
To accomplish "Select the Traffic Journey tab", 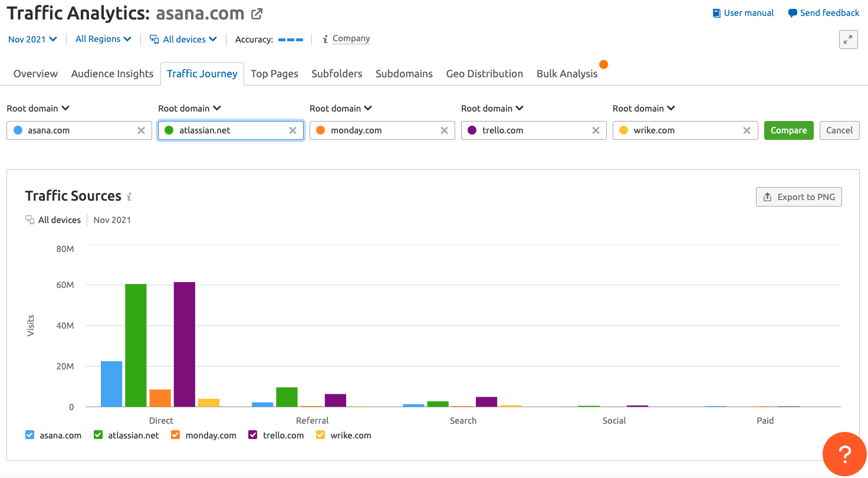I will pos(202,74).
